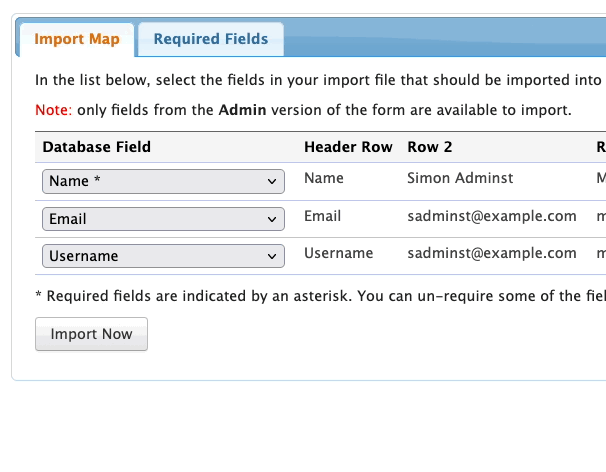Click the red Note: label

(53, 110)
